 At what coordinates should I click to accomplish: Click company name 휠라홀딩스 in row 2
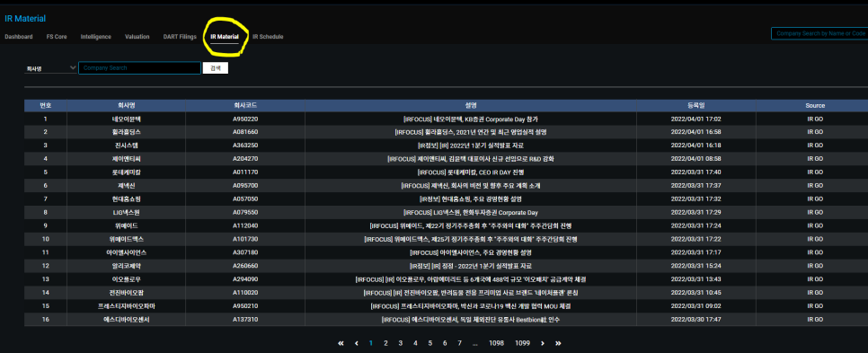pos(126,132)
